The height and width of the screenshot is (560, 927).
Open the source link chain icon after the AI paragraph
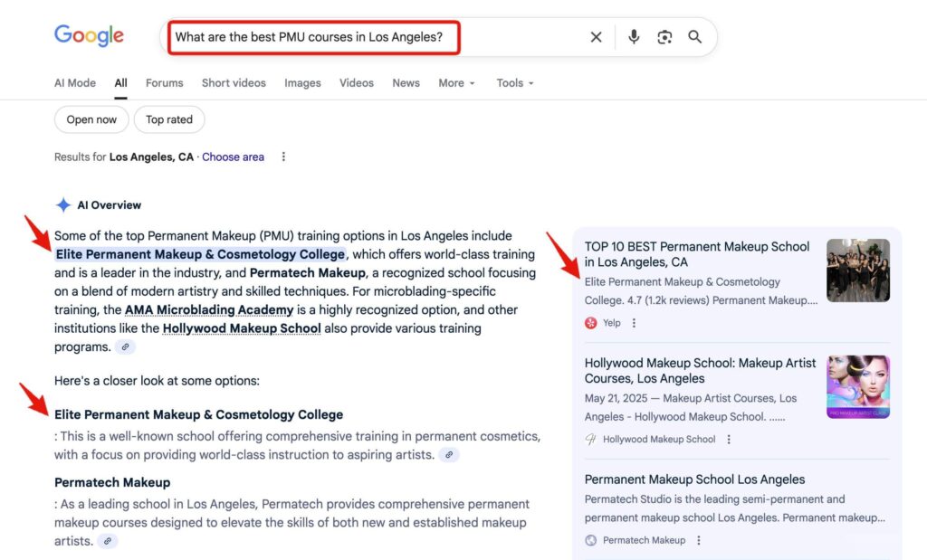(x=125, y=346)
